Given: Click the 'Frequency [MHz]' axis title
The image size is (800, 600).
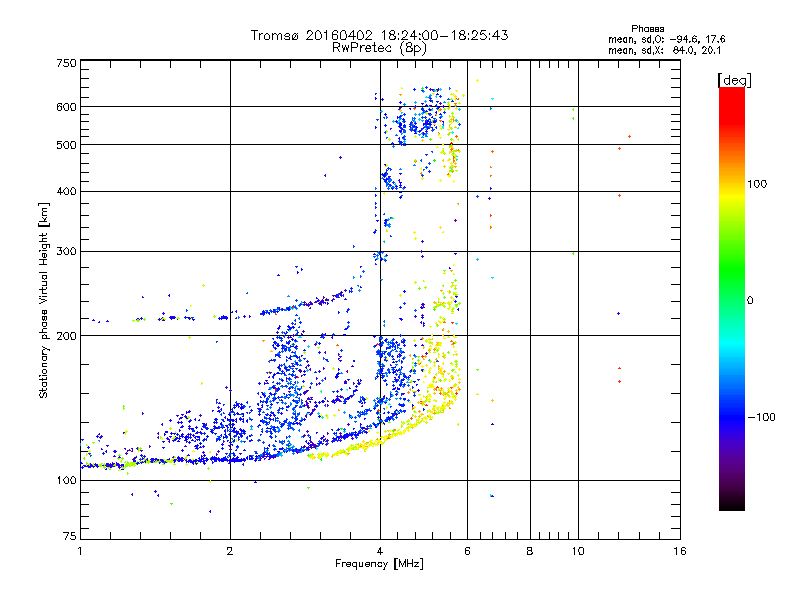Looking at the screenshot, I should (x=379, y=564).
